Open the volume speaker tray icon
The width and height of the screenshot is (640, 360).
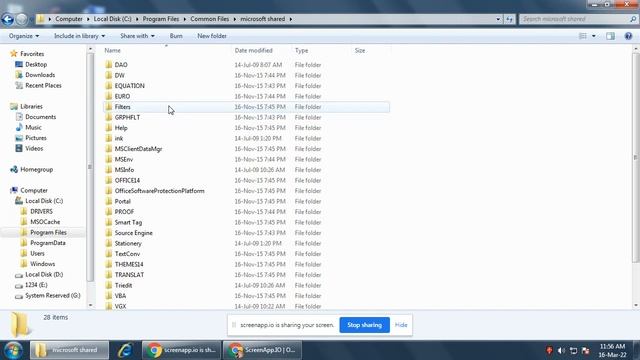pyautogui.click(x=561, y=351)
